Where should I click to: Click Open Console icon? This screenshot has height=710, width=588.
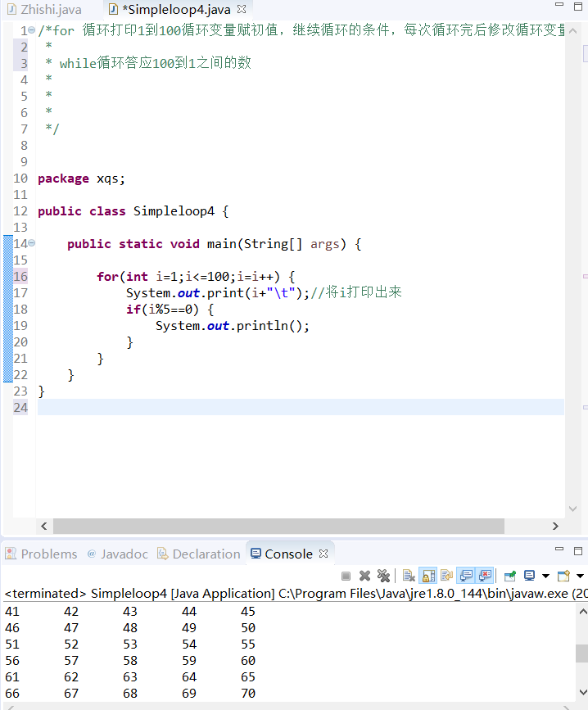pos(563,576)
